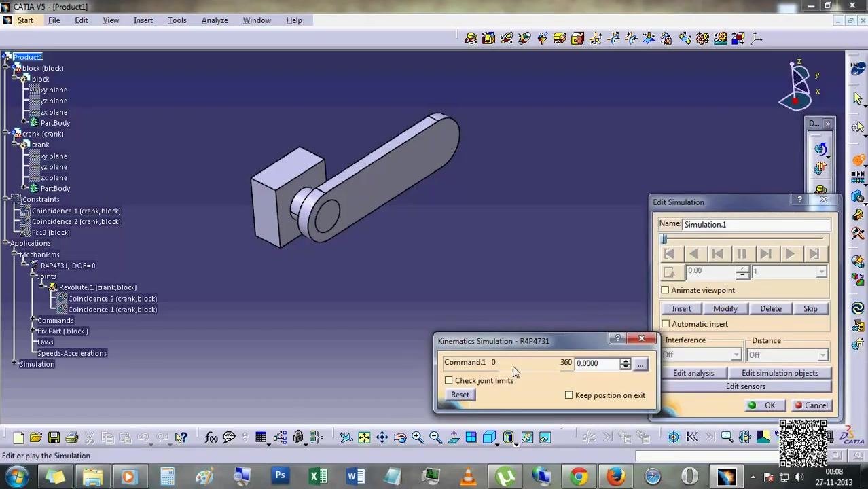Image resolution: width=868 pixels, height=489 pixels.
Task: Tick Keep position on exit checkbox
Action: (568, 395)
